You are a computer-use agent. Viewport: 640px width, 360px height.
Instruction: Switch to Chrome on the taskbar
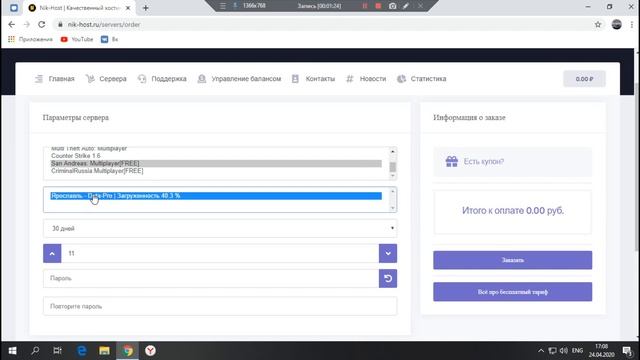pos(127,351)
